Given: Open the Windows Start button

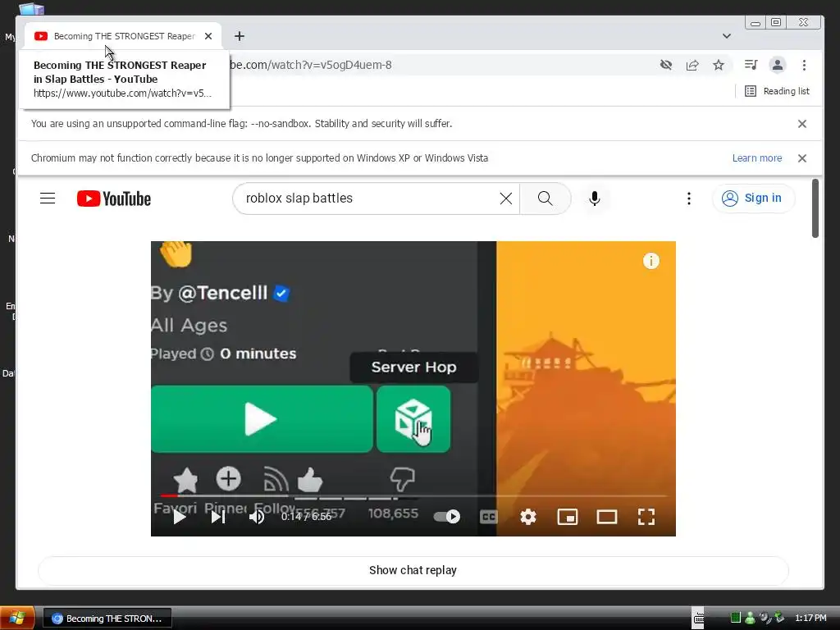Looking at the screenshot, I should coord(17,619).
